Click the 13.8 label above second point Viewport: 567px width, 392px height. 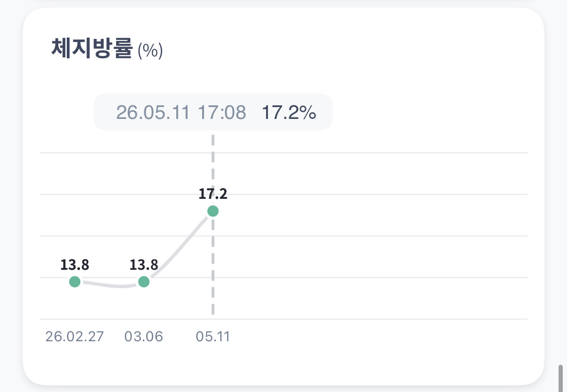point(144,265)
